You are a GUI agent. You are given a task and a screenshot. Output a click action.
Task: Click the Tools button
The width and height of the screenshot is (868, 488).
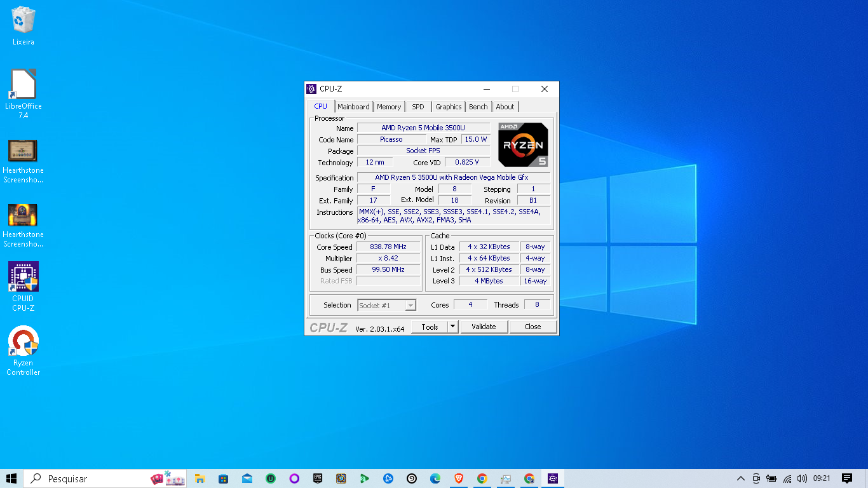(x=430, y=327)
